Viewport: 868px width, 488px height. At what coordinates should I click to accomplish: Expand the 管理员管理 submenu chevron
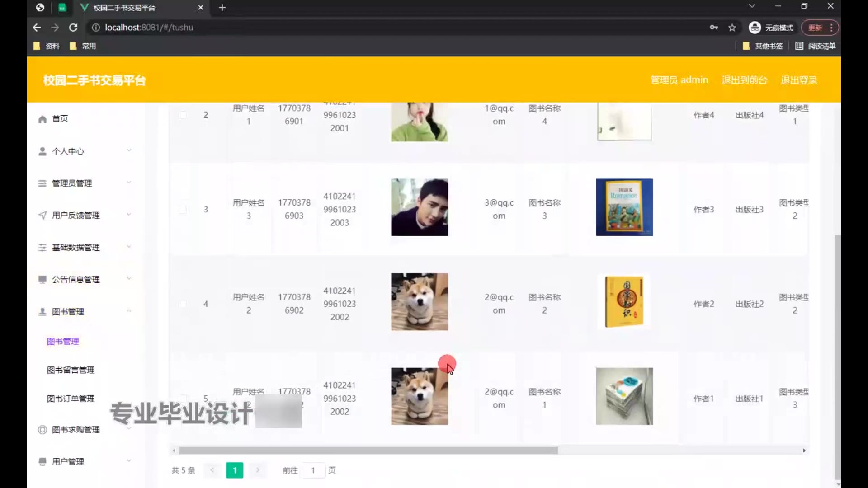(129, 183)
